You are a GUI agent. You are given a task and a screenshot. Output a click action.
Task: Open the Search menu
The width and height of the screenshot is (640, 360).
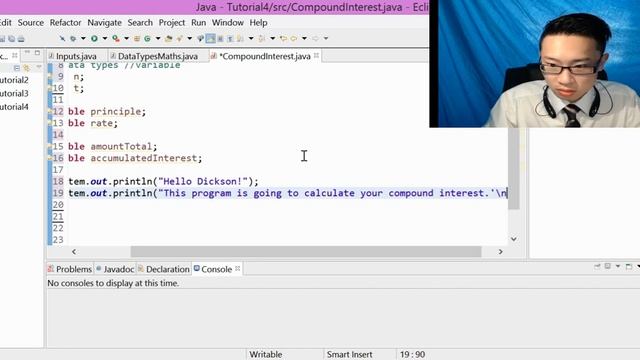pyautogui.click(x=140, y=22)
